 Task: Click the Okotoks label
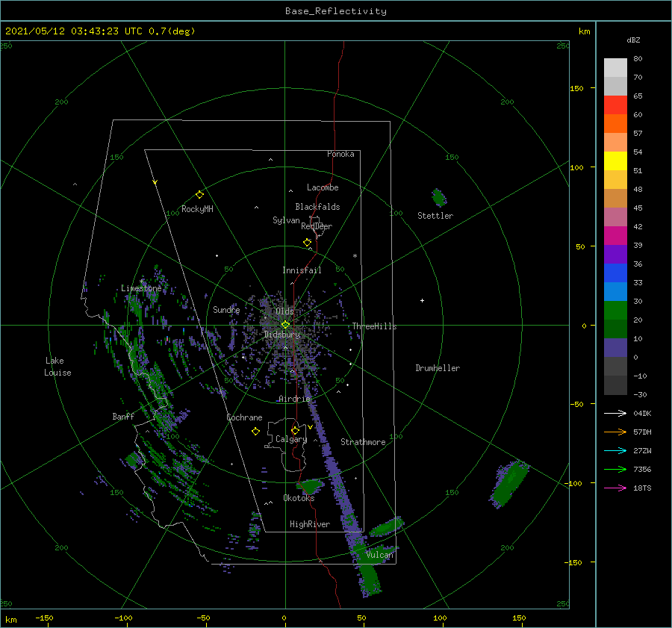[x=299, y=497]
